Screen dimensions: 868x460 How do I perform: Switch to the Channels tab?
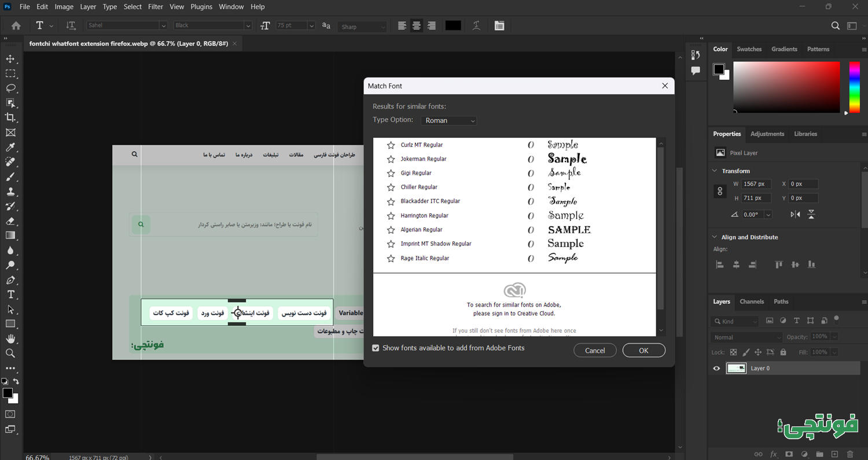(x=752, y=301)
